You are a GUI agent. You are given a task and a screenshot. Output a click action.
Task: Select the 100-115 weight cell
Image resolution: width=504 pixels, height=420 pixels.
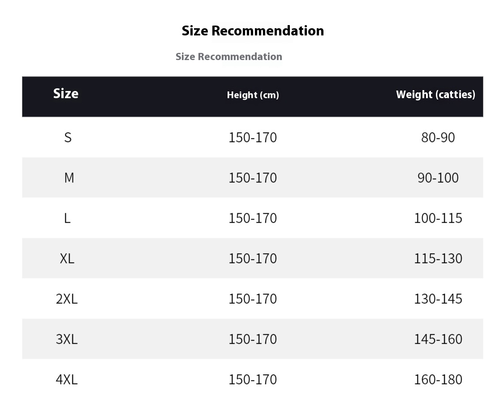(438, 218)
